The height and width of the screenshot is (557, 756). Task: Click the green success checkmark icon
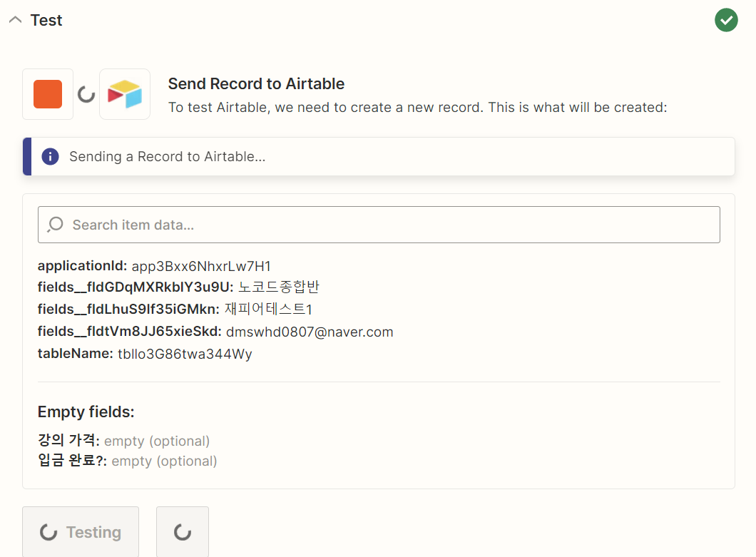726,20
